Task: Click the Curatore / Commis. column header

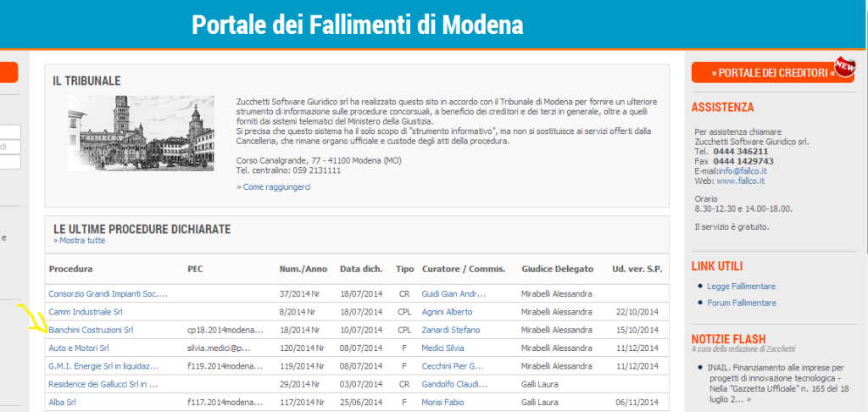Action: pyautogui.click(x=464, y=269)
